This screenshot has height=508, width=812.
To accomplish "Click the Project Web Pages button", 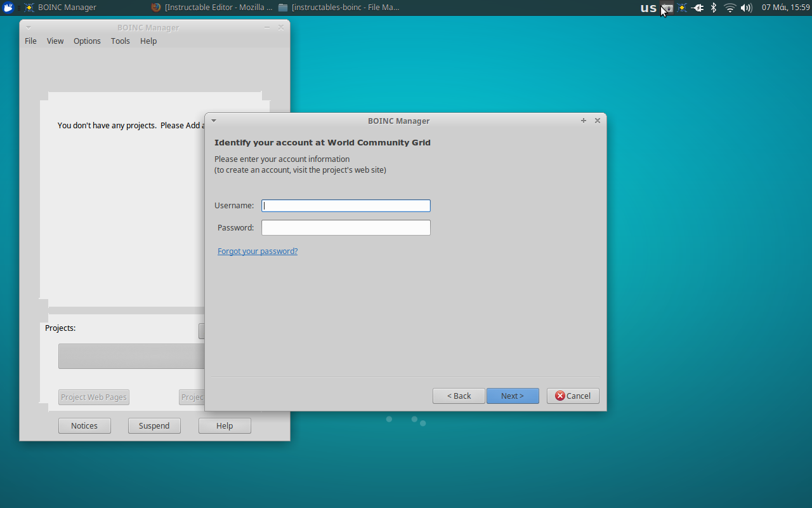I will [x=94, y=397].
